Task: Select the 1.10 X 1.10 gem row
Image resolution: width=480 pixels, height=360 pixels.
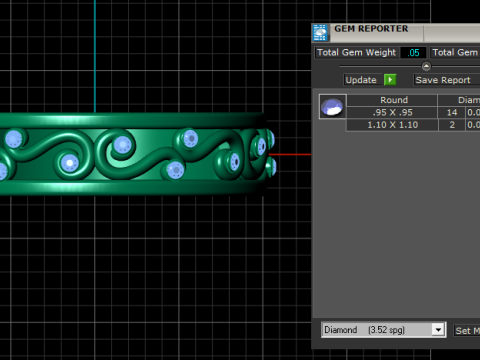Action: (413, 125)
